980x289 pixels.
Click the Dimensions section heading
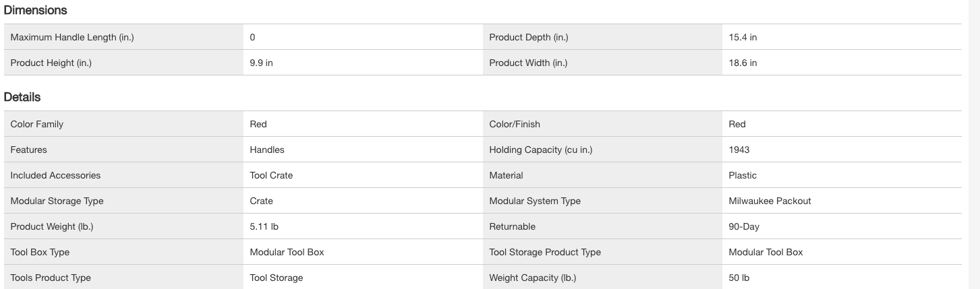coord(35,11)
